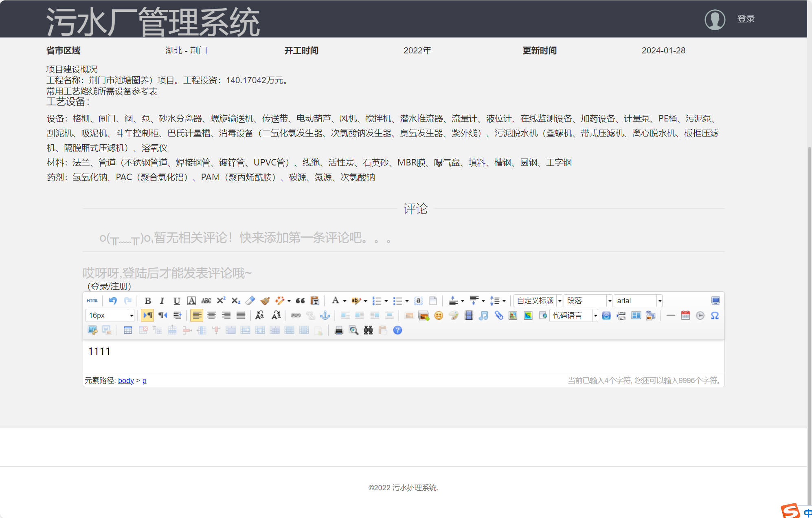Click the 登录/注册 link

109,287
